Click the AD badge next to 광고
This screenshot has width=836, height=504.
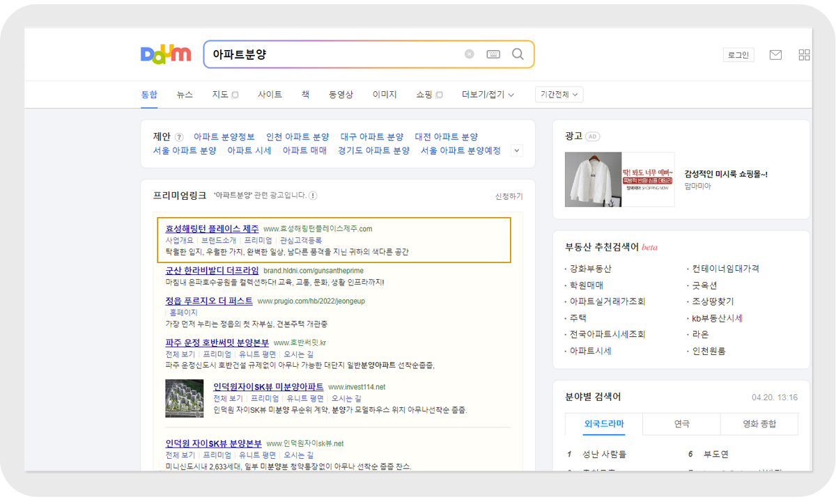click(x=592, y=136)
